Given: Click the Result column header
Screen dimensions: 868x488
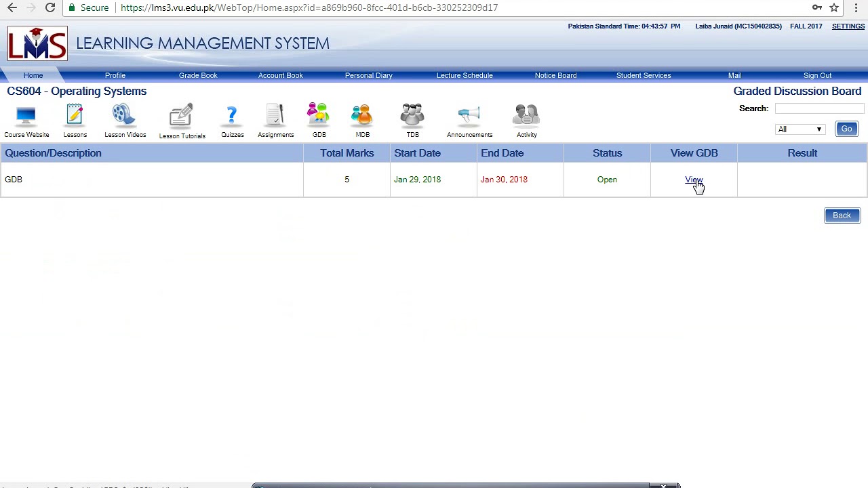Looking at the screenshot, I should coord(802,153).
